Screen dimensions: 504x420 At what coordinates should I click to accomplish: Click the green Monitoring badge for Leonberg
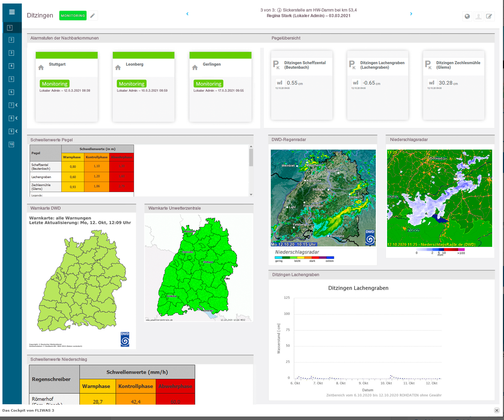[131, 84]
